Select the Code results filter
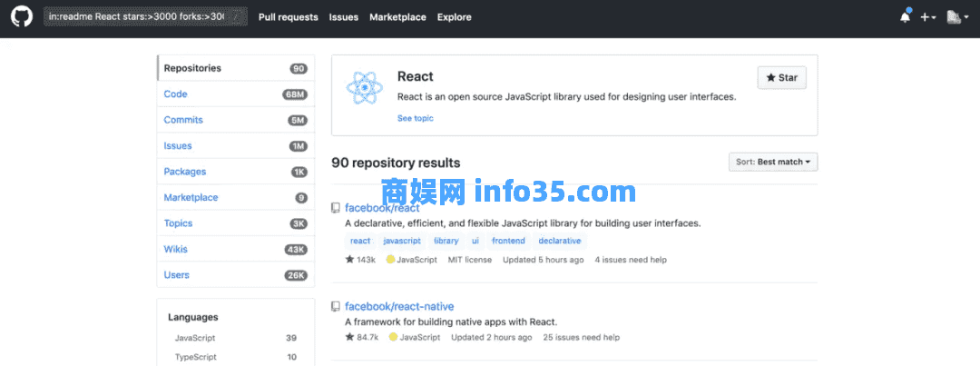 click(236, 94)
